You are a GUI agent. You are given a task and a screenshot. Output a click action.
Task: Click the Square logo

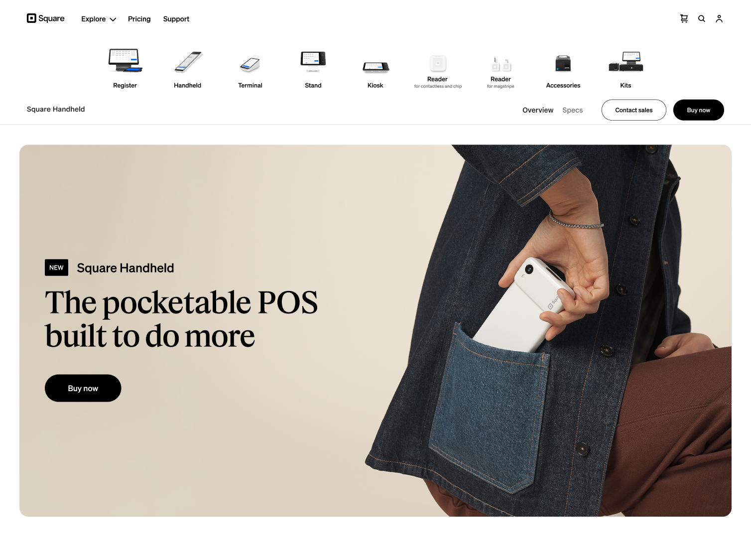(45, 18)
